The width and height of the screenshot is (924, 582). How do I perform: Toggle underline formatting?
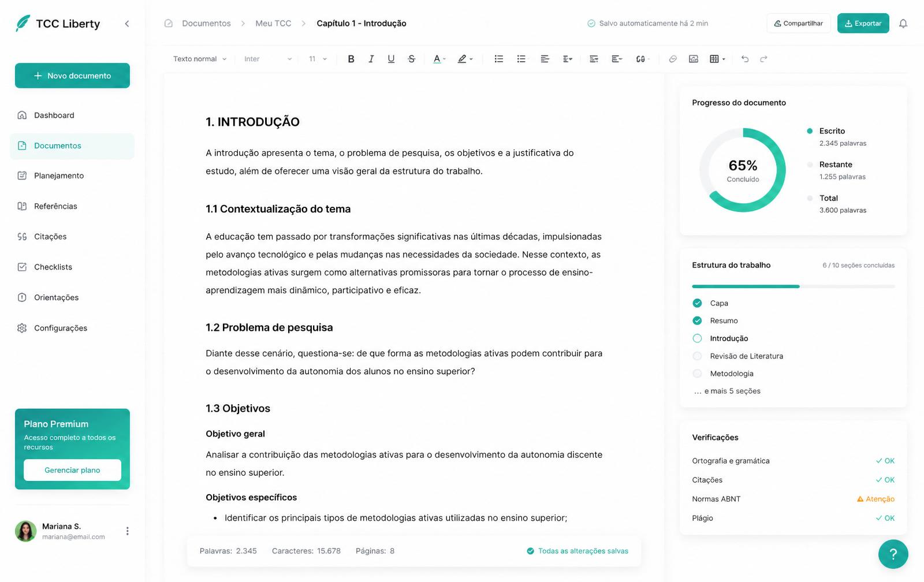(x=391, y=59)
